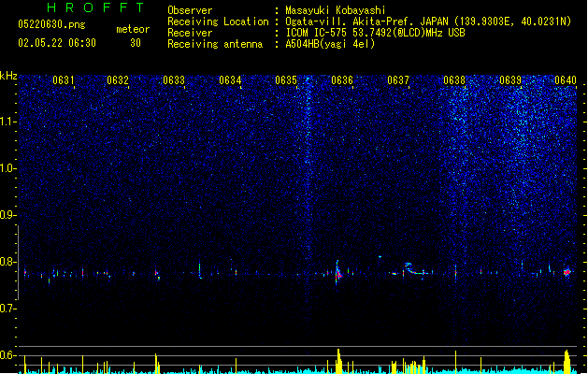Screen dimensions: 588x374
Task: Click the 1.0 kHz axis label
Action: tap(8, 168)
